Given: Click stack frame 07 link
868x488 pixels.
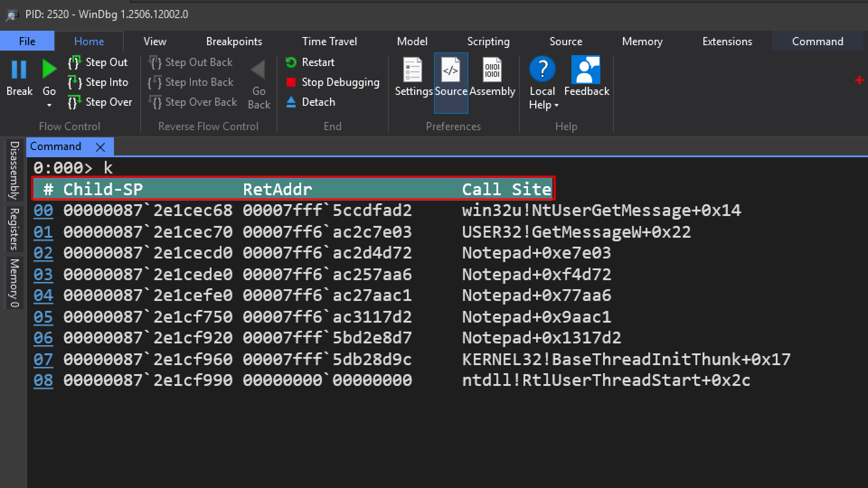Looking at the screenshot, I should click(x=43, y=360).
